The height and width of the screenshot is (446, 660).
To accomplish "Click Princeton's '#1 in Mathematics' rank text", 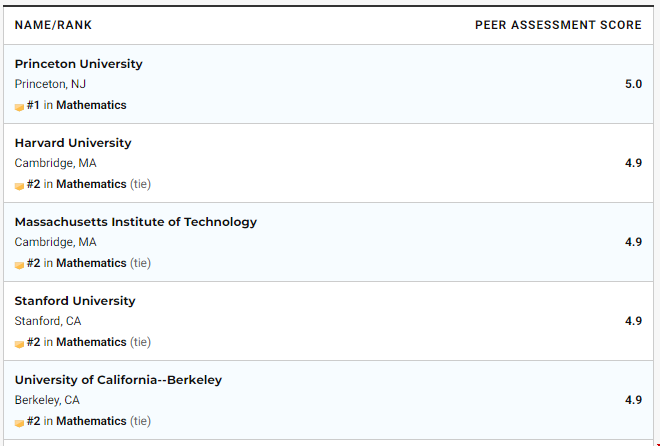I will [77, 105].
